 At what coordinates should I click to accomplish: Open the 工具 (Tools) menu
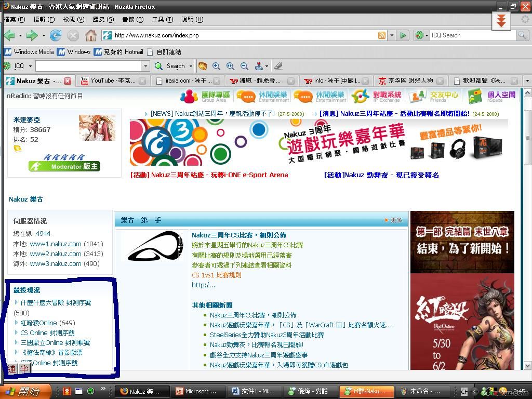(x=162, y=19)
